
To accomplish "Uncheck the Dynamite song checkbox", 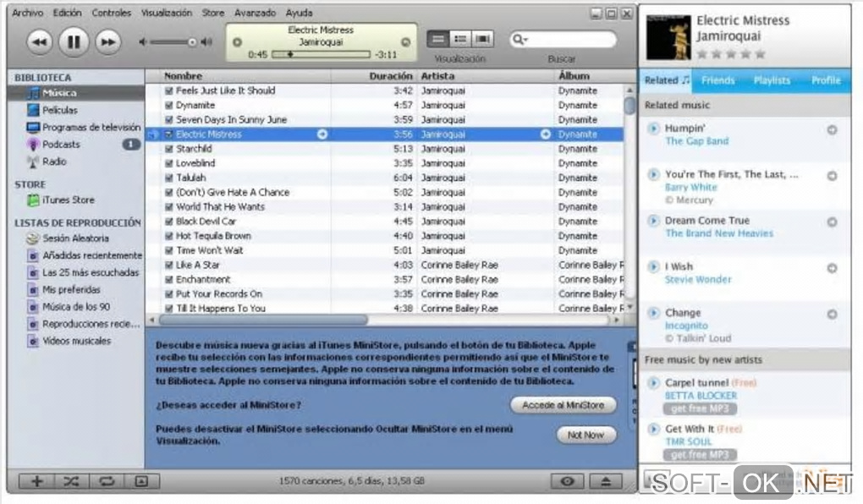I will [169, 105].
